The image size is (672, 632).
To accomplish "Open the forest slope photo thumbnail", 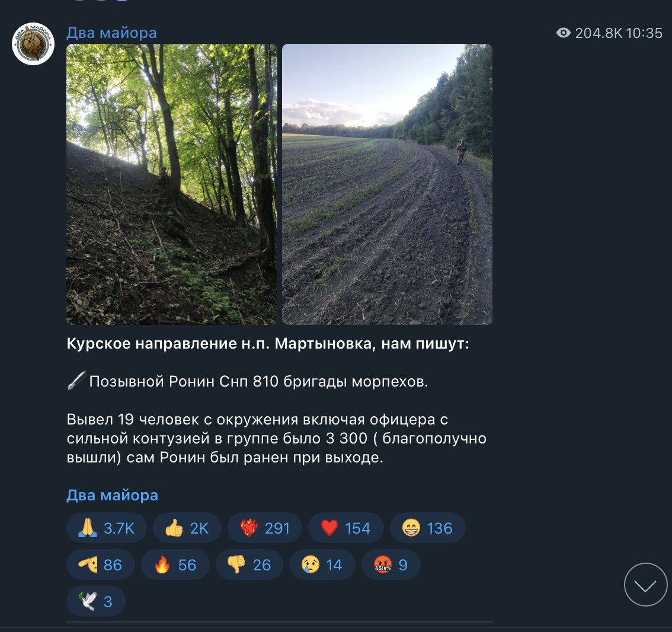I will [172, 184].
